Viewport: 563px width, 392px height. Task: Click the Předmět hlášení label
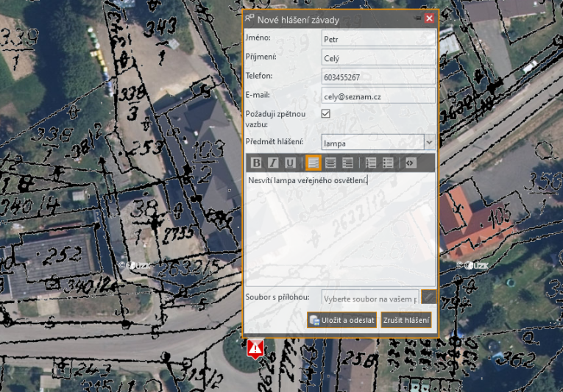coord(275,141)
